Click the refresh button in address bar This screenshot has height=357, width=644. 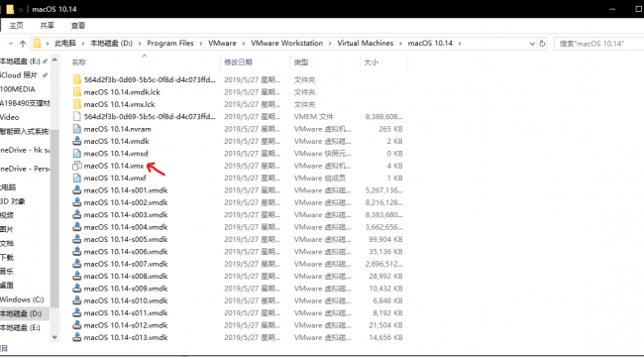click(542, 44)
